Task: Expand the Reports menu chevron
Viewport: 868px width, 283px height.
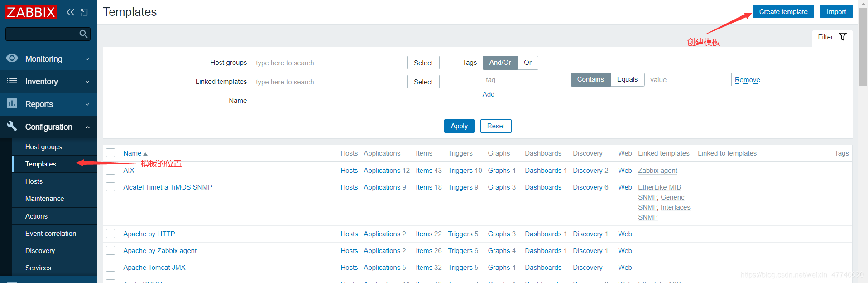Action: 87,104
